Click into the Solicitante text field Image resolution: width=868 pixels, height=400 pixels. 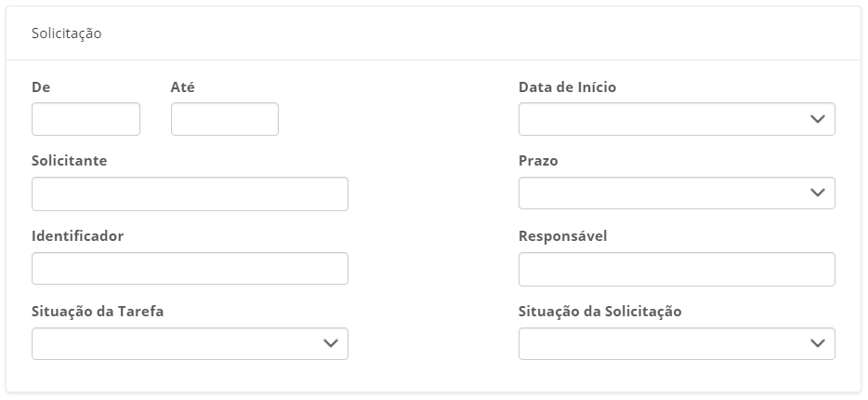click(190, 193)
